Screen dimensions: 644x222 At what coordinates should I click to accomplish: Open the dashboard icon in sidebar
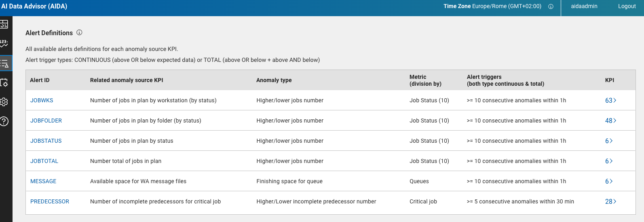tap(4, 24)
